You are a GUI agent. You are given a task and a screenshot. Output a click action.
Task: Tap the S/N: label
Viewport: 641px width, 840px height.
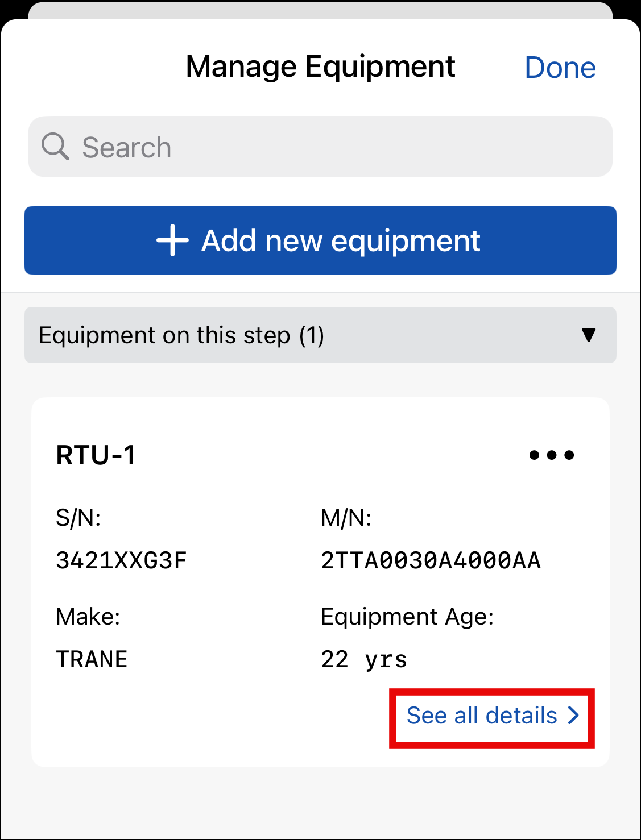pyautogui.click(x=78, y=518)
